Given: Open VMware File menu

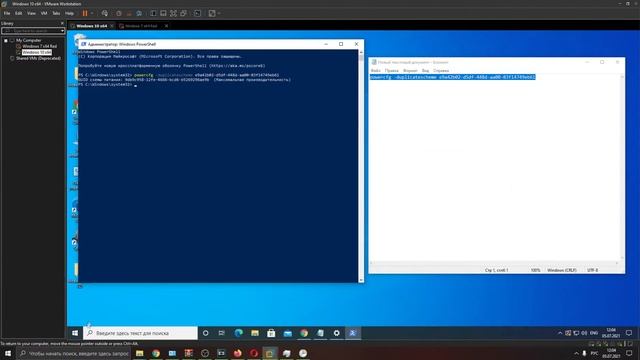Looking at the screenshot, I should click(7, 13).
